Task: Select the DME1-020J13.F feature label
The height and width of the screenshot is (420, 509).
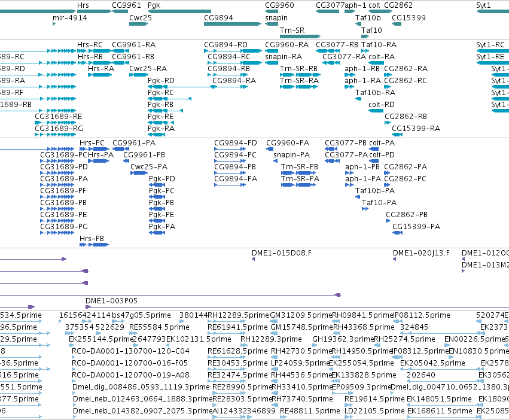Action: coord(421,253)
